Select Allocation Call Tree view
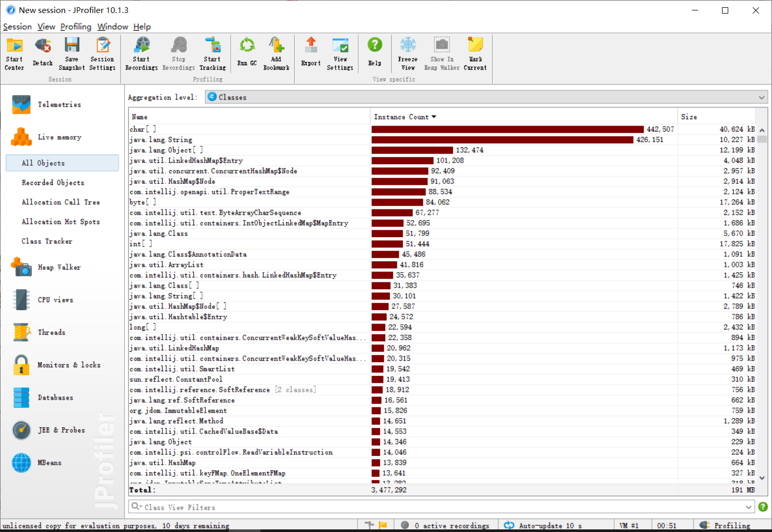The width and height of the screenshot is (772, 532). 62,202
